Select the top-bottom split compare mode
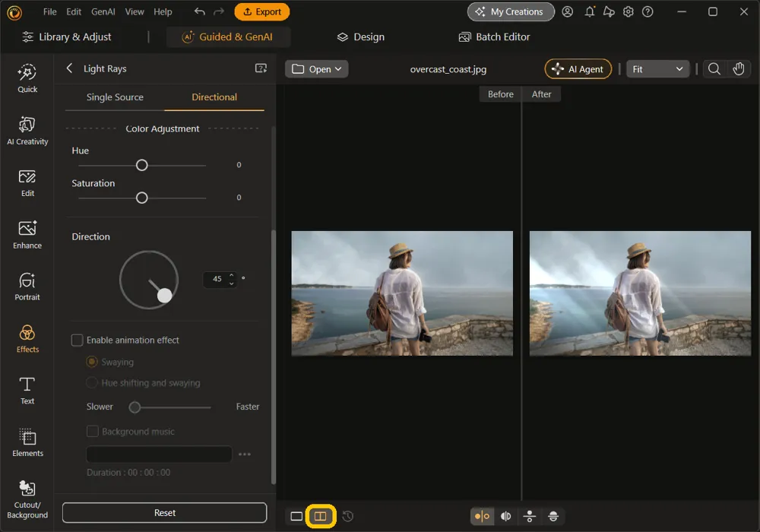The image size is (760, 532). (553, 516)
